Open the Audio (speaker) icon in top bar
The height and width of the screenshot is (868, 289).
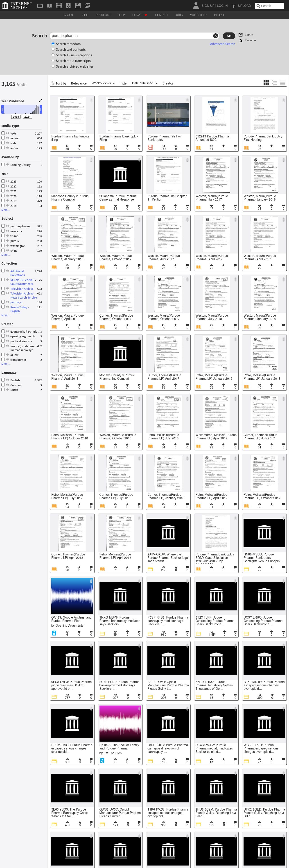coord(68,5)
